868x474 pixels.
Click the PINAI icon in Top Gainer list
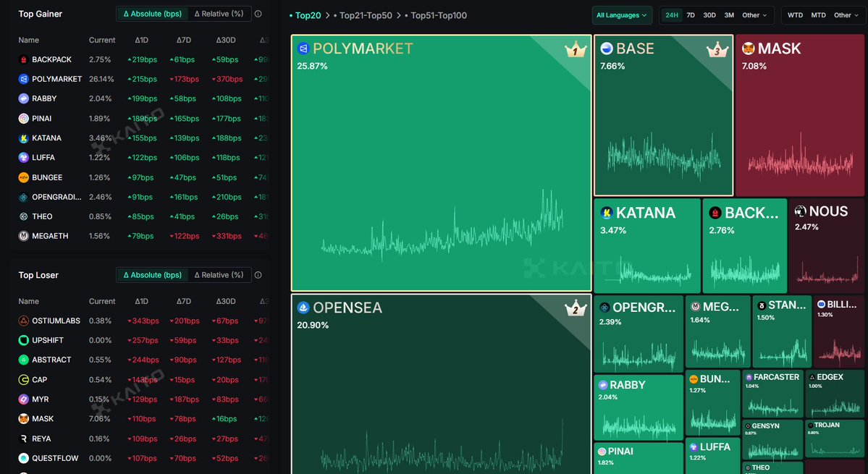tap(23, 119)
